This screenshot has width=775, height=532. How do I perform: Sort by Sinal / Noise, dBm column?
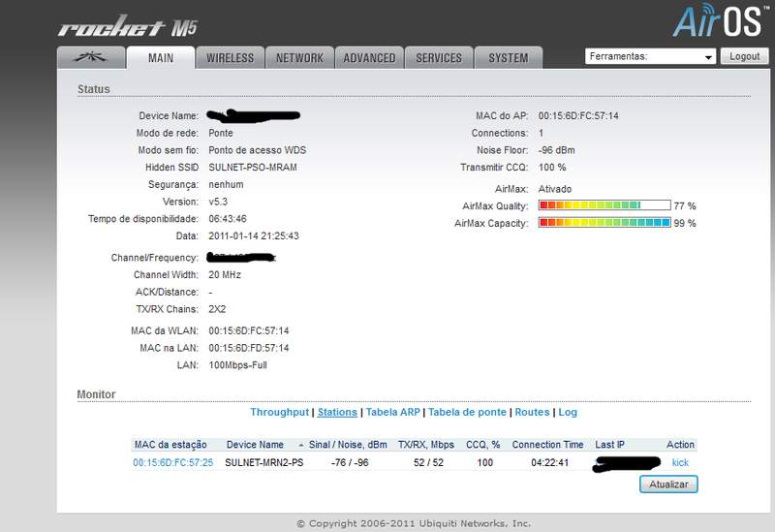pyautogui.click(x=348, y=445)
